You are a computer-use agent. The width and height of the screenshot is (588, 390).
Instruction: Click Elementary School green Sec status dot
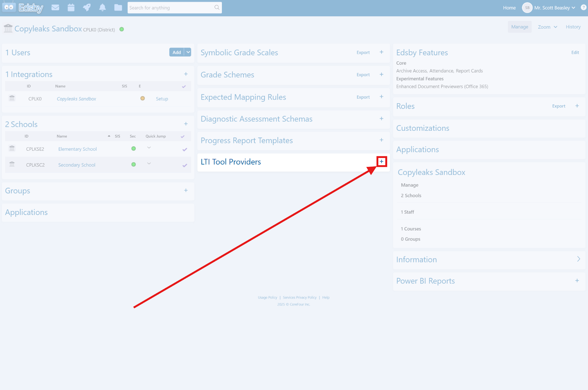coord(133,149)
